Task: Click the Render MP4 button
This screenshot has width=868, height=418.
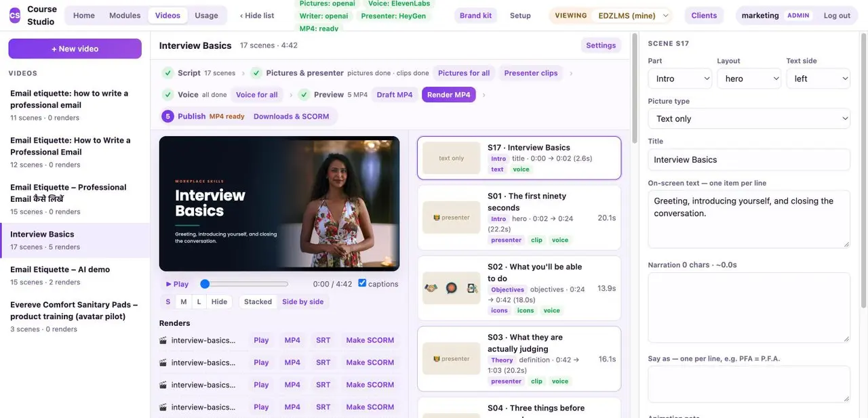Action: click(x=449, y=95)
